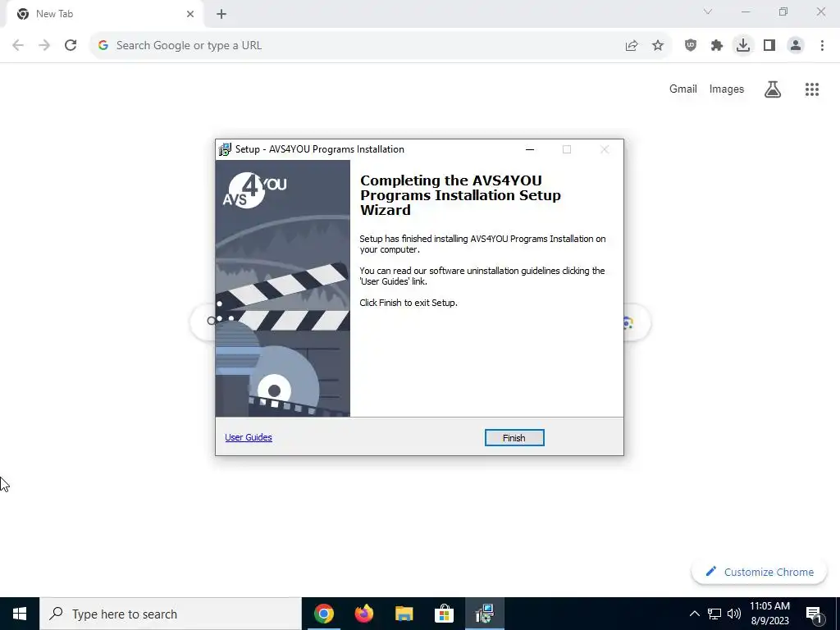840x630 pixels.
Task: Open the notification center icon
Action: coord(815,614)
